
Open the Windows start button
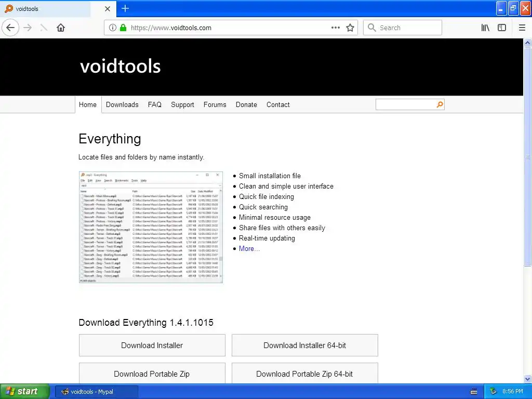[x=25, y=392]
